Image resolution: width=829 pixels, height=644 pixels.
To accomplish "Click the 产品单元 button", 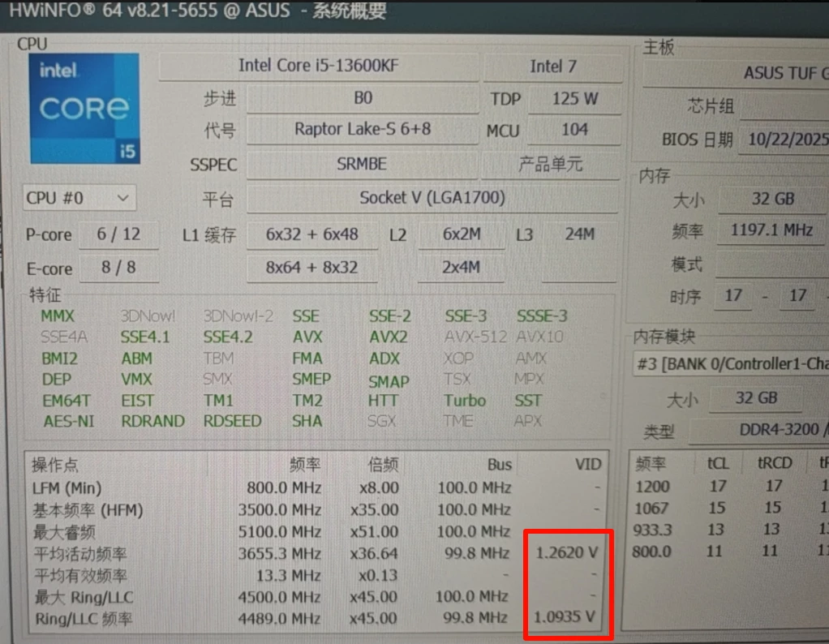I will coord(550,165).
